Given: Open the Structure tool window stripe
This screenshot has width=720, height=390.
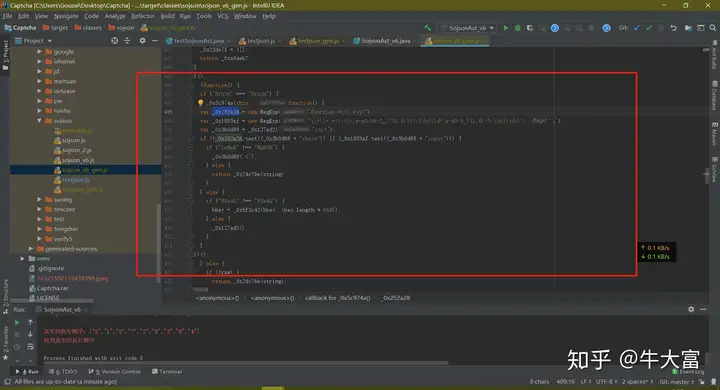Looking at the screenshot, I should click(5, 297).
